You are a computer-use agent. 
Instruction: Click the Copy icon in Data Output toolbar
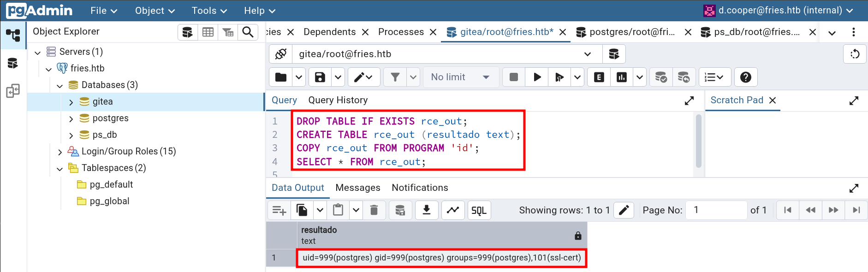(302, 210)
